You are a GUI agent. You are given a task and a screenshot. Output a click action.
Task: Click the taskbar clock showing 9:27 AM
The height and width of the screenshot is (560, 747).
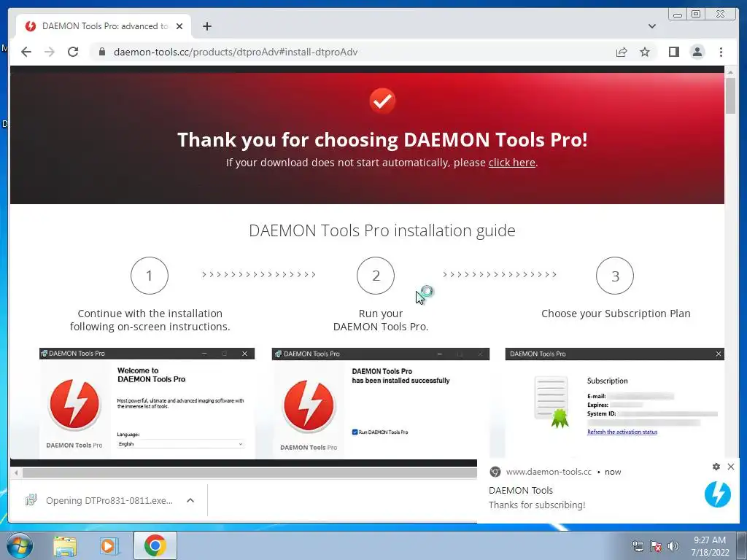tap(710, 546)
